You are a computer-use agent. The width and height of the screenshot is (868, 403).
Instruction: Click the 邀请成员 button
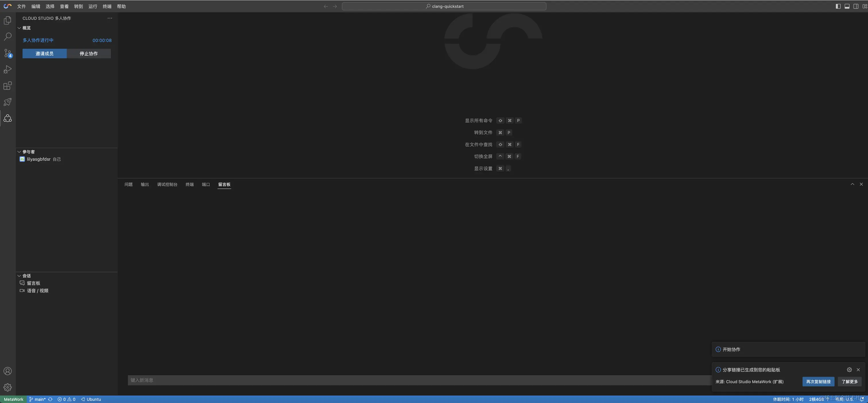44,54
